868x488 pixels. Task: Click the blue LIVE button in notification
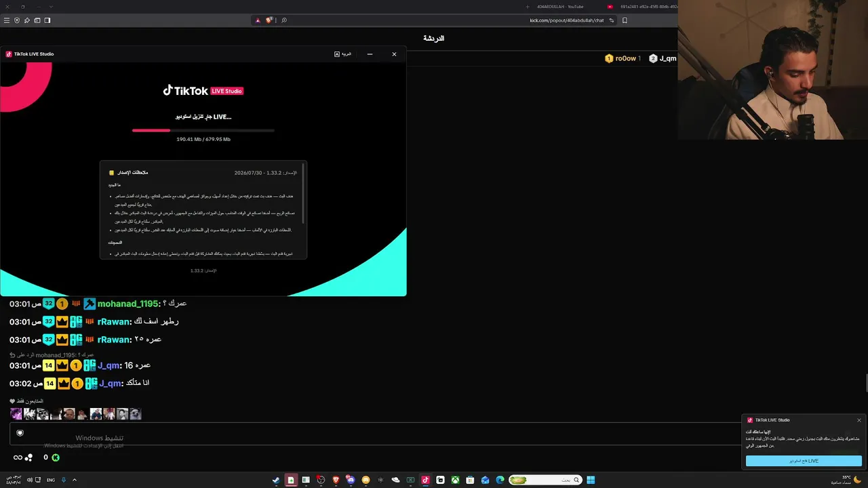pos(804,461)
